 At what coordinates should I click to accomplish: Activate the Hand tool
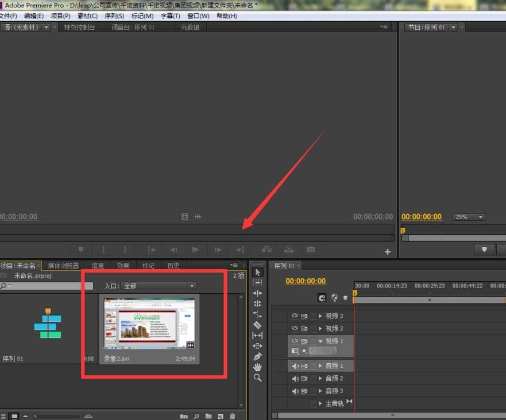click(x=257, y=367)
